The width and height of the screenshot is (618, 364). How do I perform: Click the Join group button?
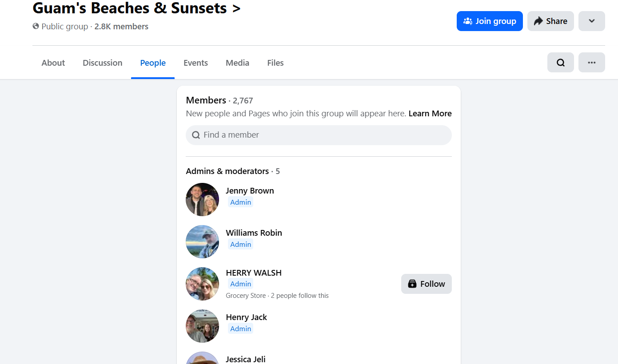tap(490, 21)
